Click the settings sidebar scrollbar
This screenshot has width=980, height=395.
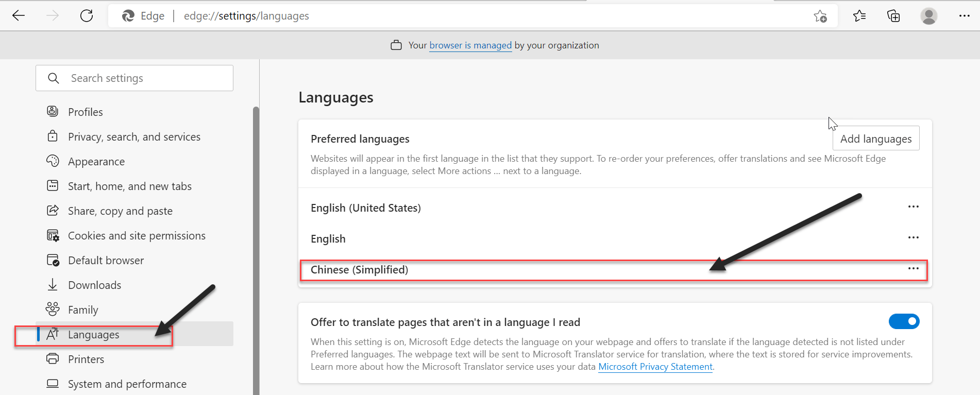[x=256, y=250]
